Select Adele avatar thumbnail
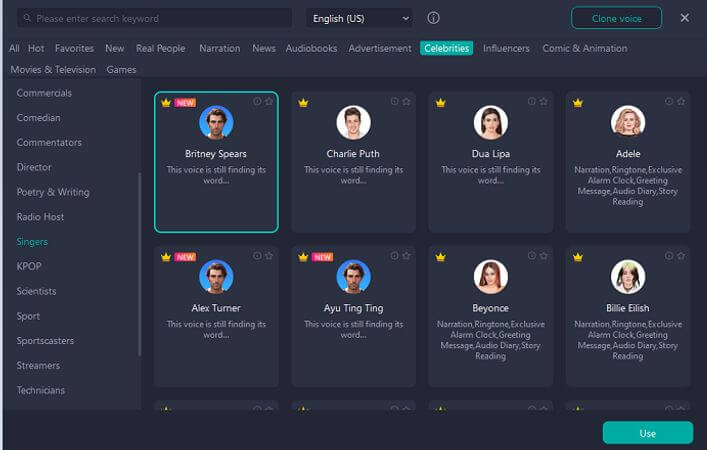This screenshot has height=450, width=707. click(628, 122)
